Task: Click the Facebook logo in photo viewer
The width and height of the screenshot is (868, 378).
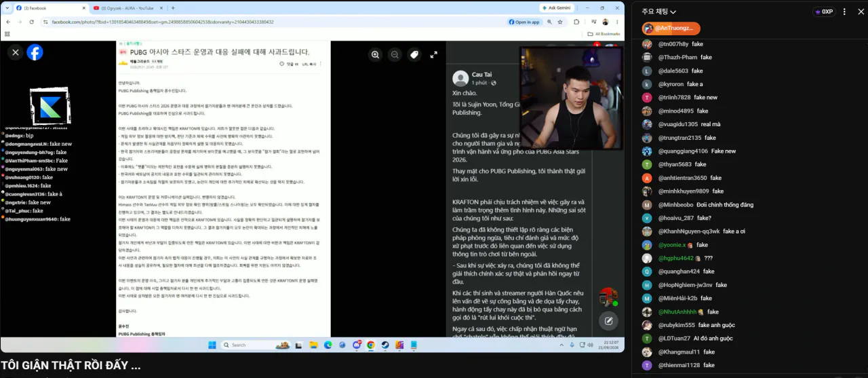Action: pyautogui.click(x=35, y=52)
